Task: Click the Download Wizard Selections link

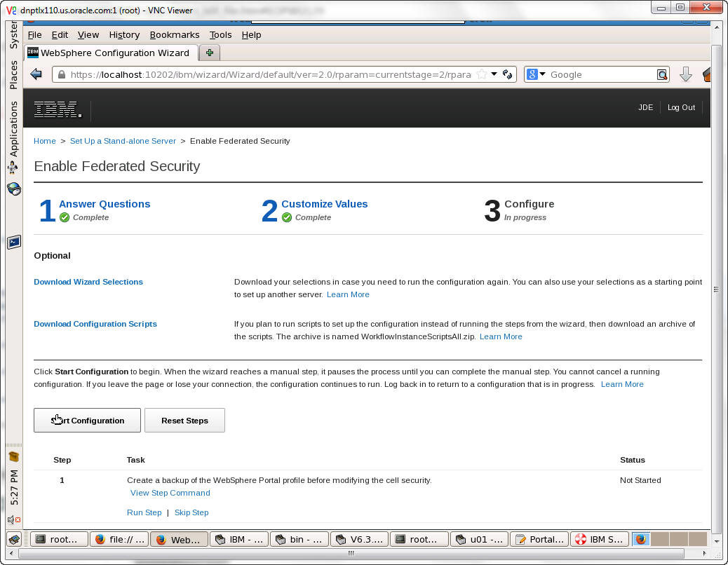Action: point(88,282)
